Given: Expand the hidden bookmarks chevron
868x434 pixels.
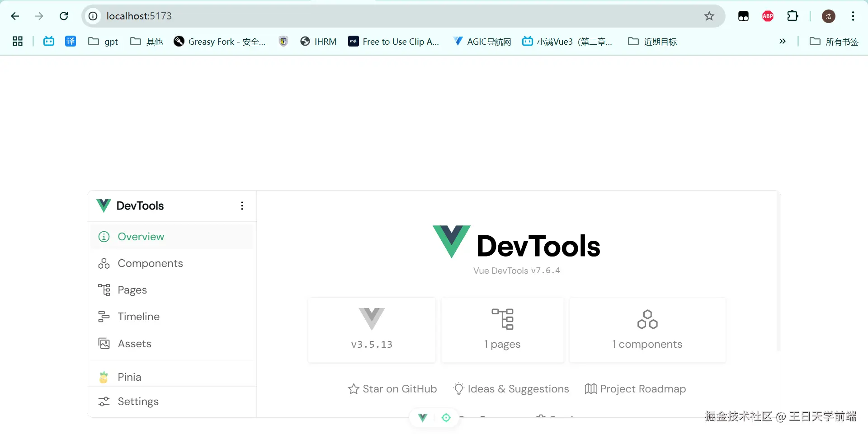Looking at the screenshot, I should [782, 42].
